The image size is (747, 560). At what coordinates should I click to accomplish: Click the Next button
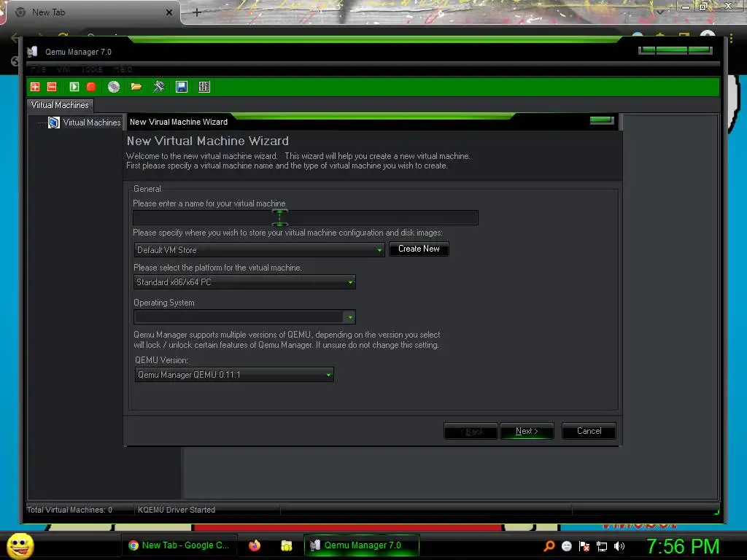527,431
